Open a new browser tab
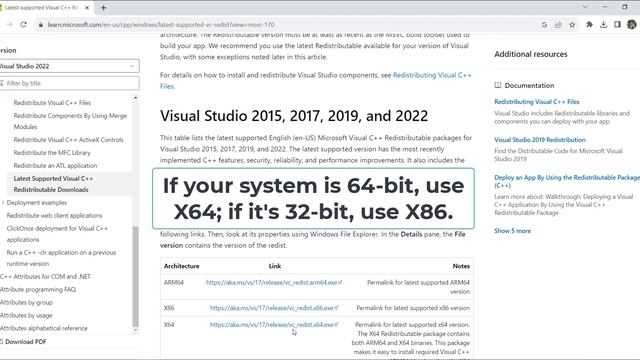Image resolution: width=640 pixels, height=360 pixels. pyautogui.click(x=103, y=7)
